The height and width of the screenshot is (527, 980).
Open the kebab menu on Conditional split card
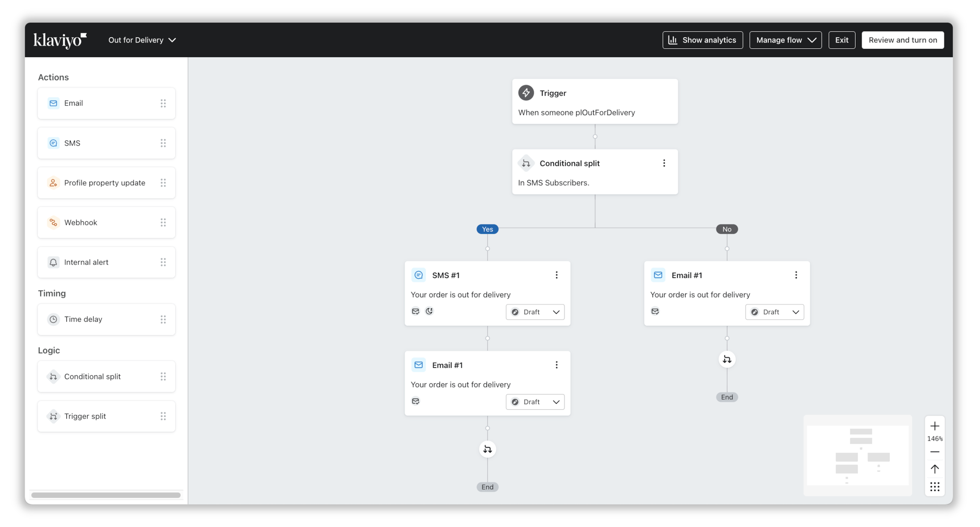[664, 163]
